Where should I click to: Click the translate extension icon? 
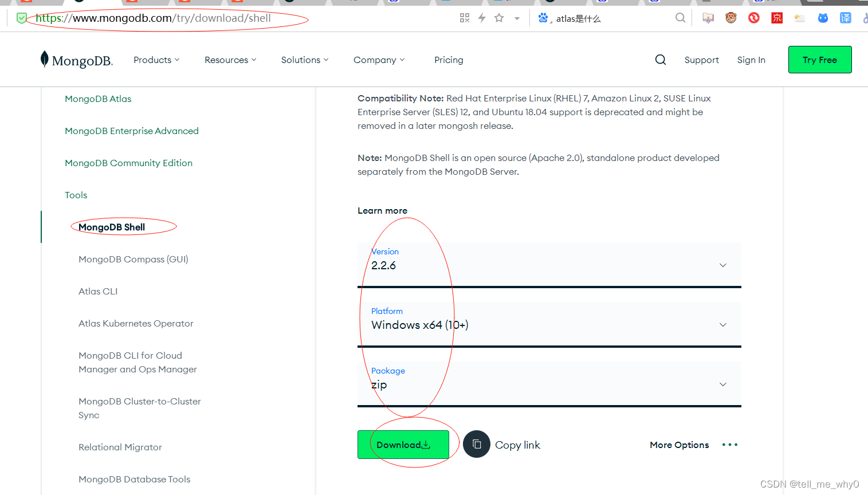846,18
